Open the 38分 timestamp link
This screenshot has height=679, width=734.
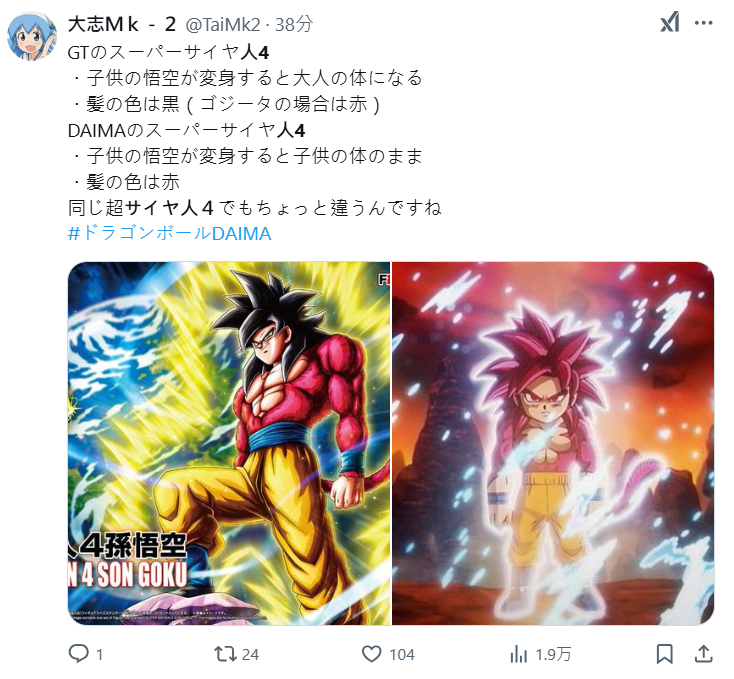pos(294,24)
